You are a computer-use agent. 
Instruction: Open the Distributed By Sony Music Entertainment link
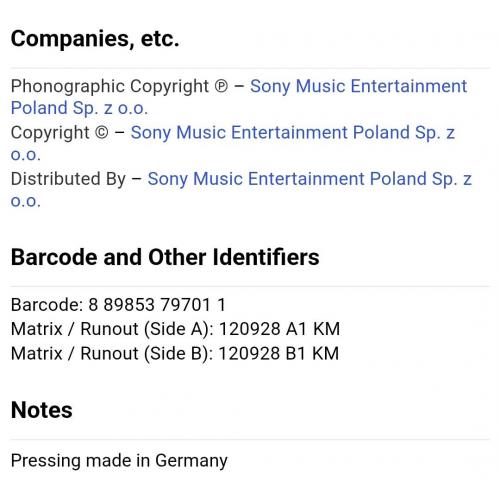click(x=309, y=179)
